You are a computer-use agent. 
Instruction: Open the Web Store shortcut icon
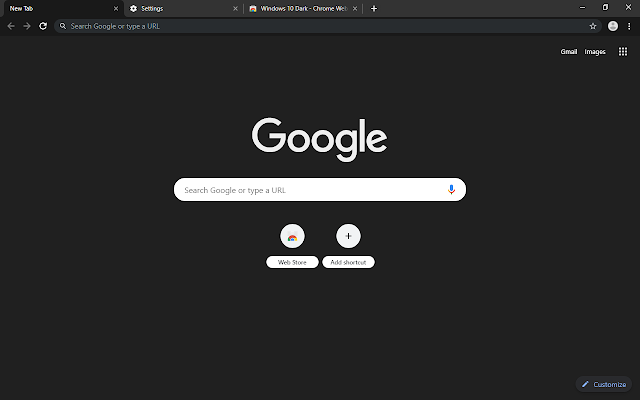point(292,236)
